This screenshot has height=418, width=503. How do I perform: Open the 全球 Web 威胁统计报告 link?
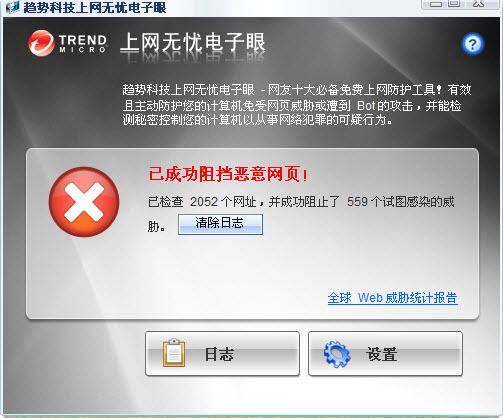pyautogui.click(x=392, y=298)
